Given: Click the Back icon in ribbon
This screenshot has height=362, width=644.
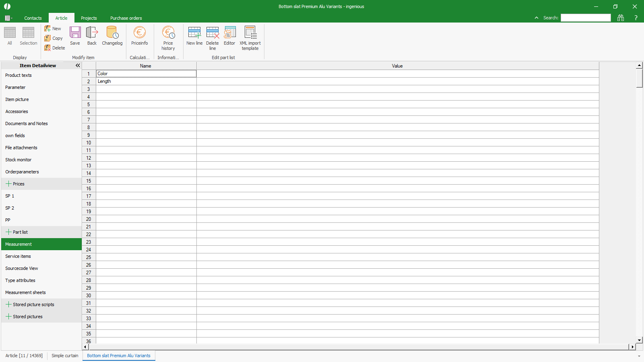Looking at the screenshot, I should (92, 35).
